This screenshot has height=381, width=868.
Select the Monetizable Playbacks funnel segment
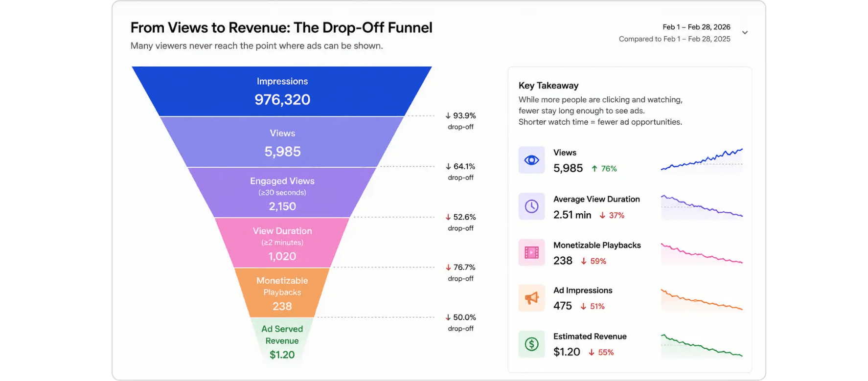tap(282, 293)
